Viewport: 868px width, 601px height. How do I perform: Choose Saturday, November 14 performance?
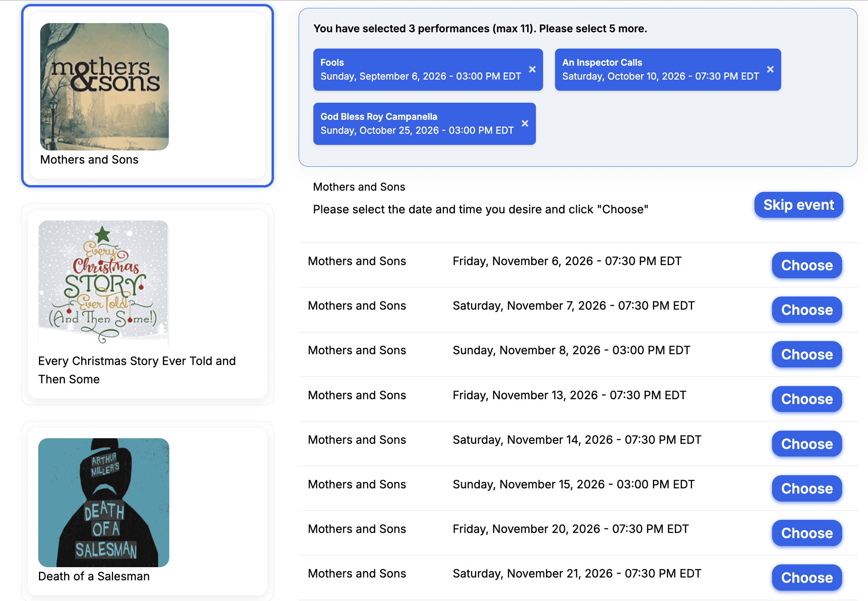click(807, 444)
